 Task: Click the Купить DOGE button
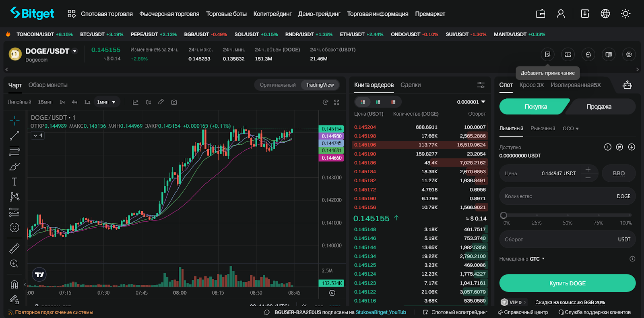coord(568,283)
